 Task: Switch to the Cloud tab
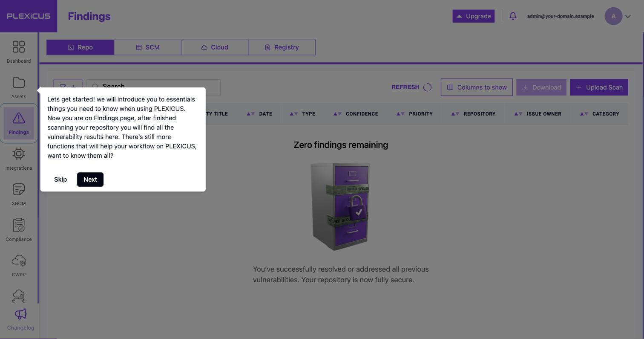pyautogui.click(x=215, y=47)
